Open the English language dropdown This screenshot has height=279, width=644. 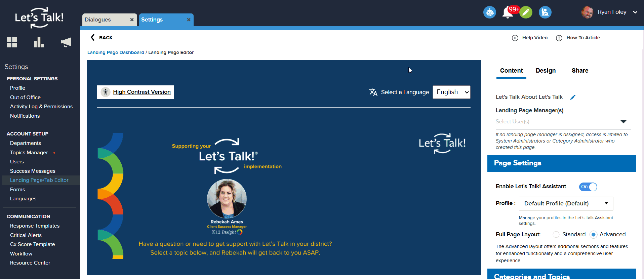click(451, 92)
